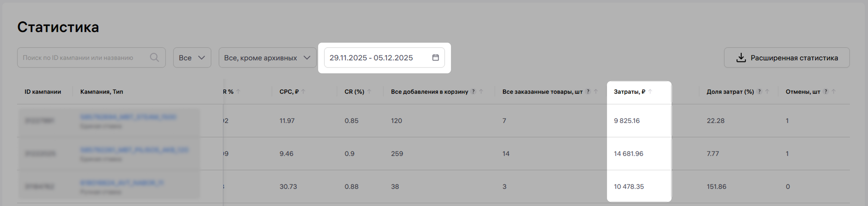The width and height of the screenshot is (868, 206).
Task: Click help icon next to Доля затрат (%)
Action: [759, 92]
